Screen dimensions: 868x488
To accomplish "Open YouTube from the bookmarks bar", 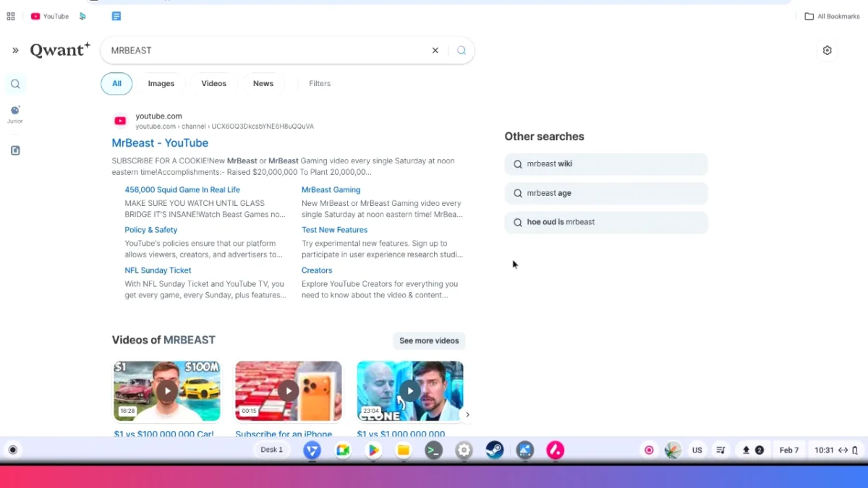I will 49,16.
